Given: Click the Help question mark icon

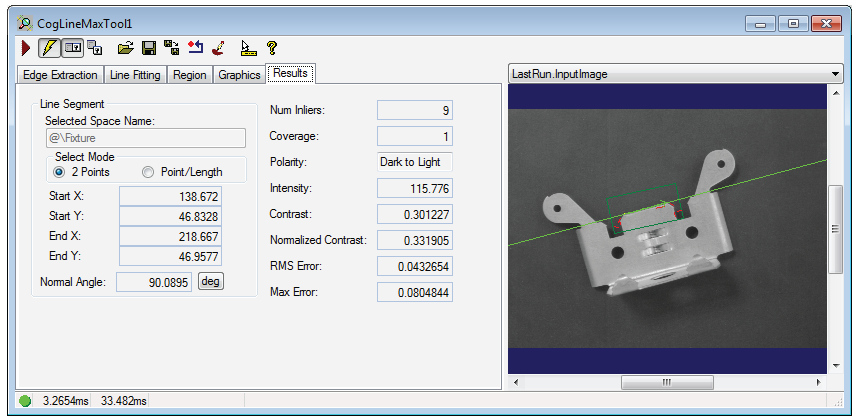Looking at the screenshot, I should coord(271,48).
